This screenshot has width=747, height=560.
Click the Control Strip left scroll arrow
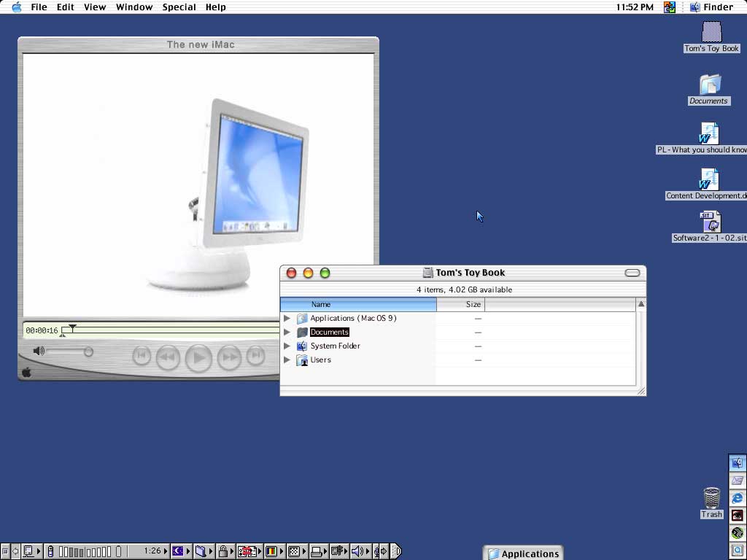(x=15, y=551)
